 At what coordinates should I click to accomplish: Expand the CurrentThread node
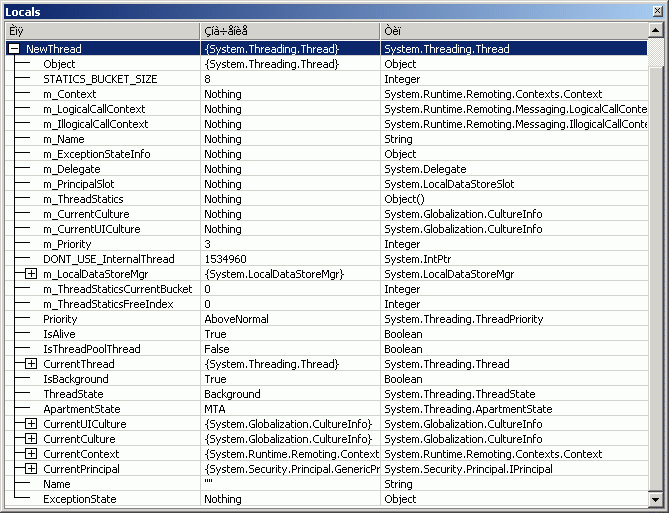pos(31,364)
